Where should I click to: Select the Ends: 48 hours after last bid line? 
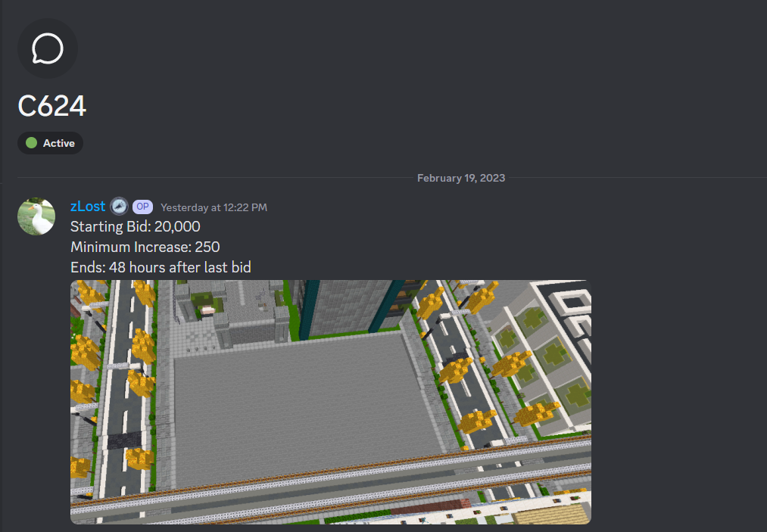click(161, 267)
